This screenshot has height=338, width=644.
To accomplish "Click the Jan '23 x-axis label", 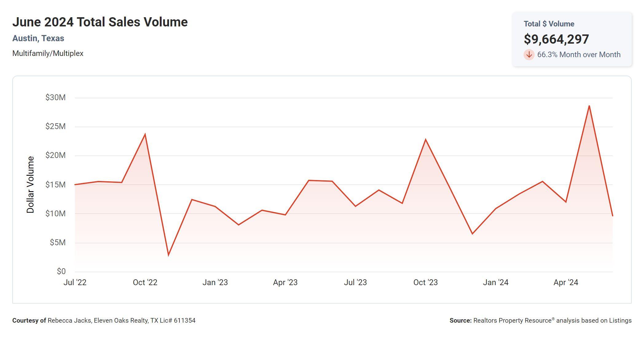I will tap(215, 282).
